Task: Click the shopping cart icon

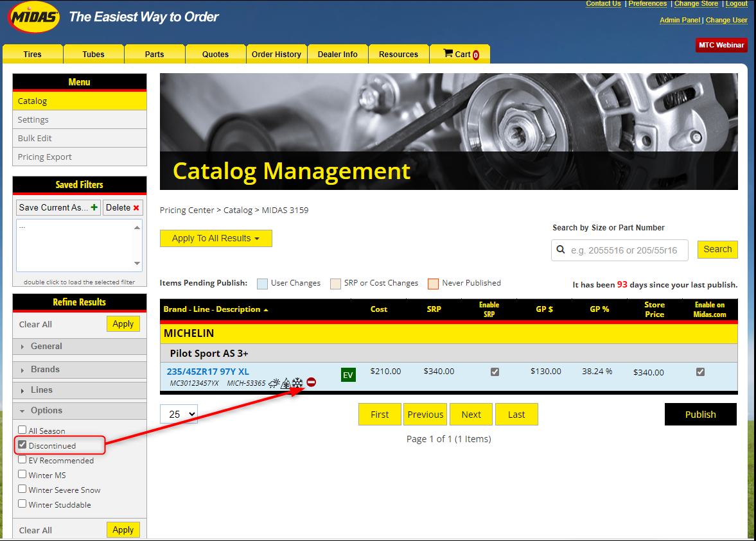Action: [x=448, y=53]
